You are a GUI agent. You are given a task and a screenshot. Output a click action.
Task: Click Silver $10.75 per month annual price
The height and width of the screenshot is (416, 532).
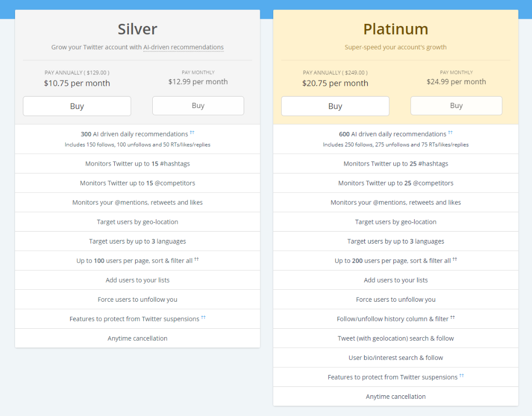(77, 83)
